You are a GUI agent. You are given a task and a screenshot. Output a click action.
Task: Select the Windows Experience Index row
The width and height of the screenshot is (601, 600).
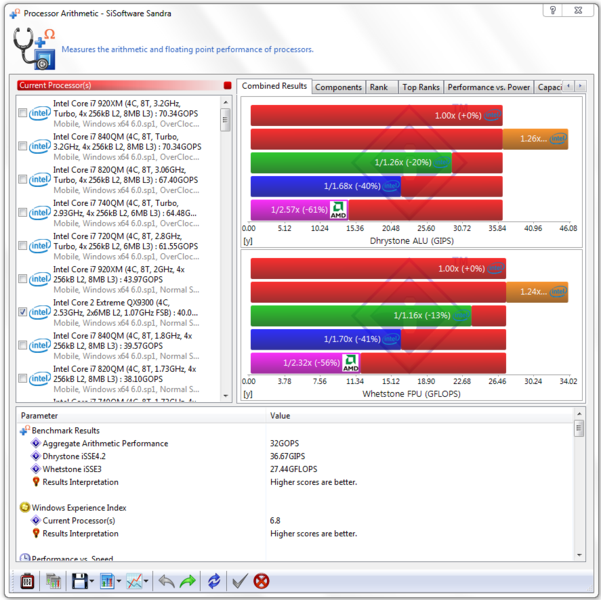tap(295, 508)
